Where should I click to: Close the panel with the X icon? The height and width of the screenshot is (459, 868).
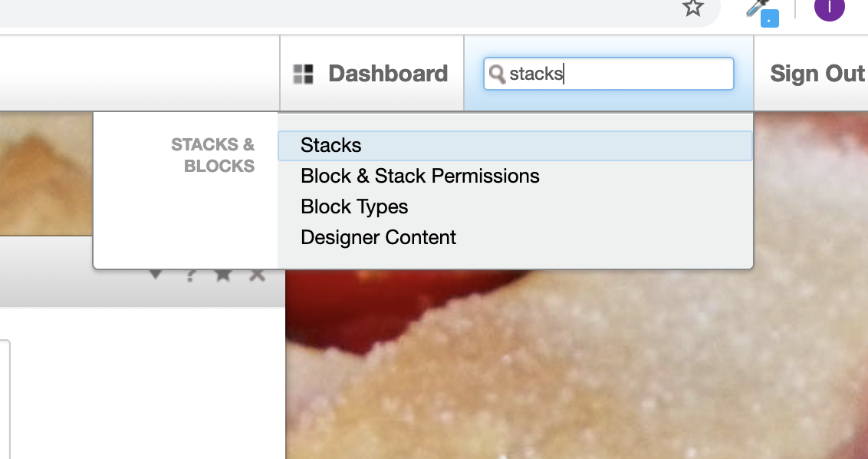[x=257, y=275]
